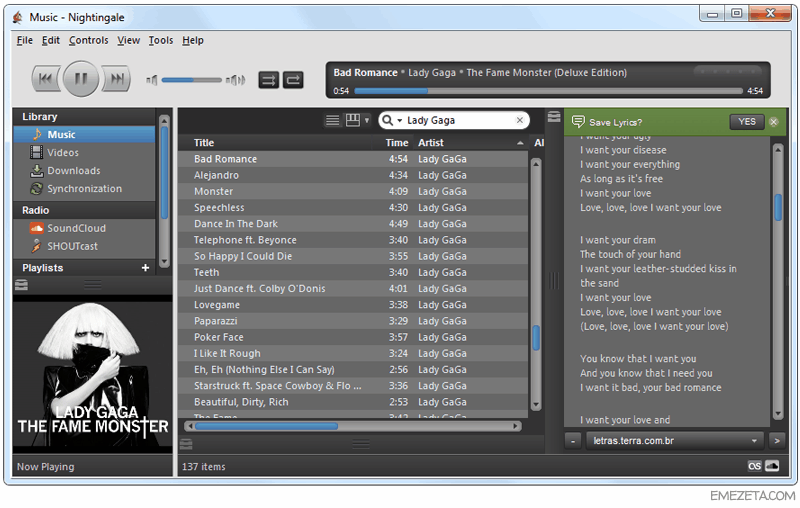Select Telephone ft. Beyonce track
The image size is (800, 508).
353,240
